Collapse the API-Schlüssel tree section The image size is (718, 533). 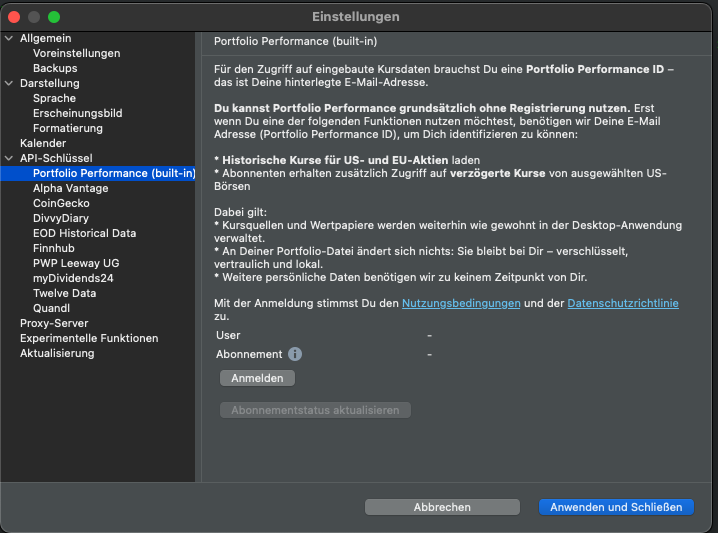click(x=10, y=158)
